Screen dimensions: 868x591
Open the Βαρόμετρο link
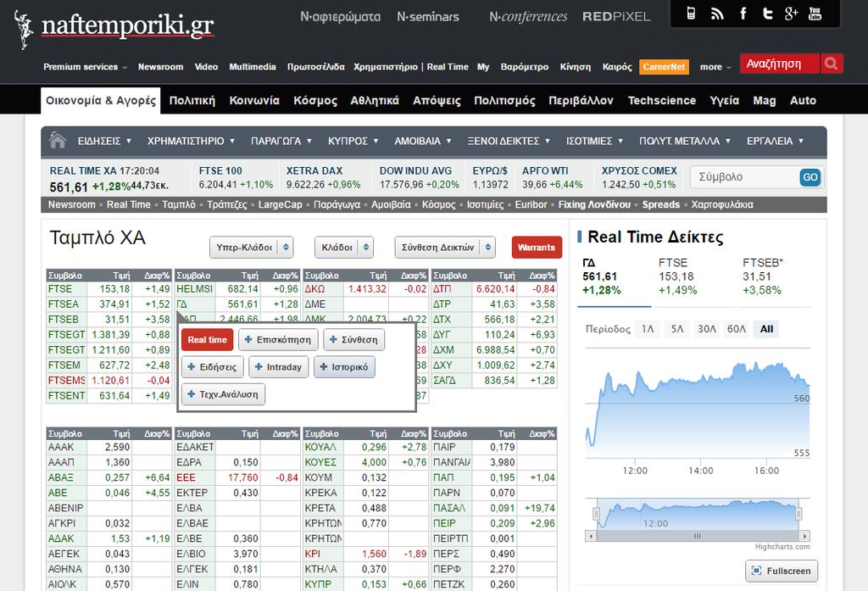(x=524, y=67)
